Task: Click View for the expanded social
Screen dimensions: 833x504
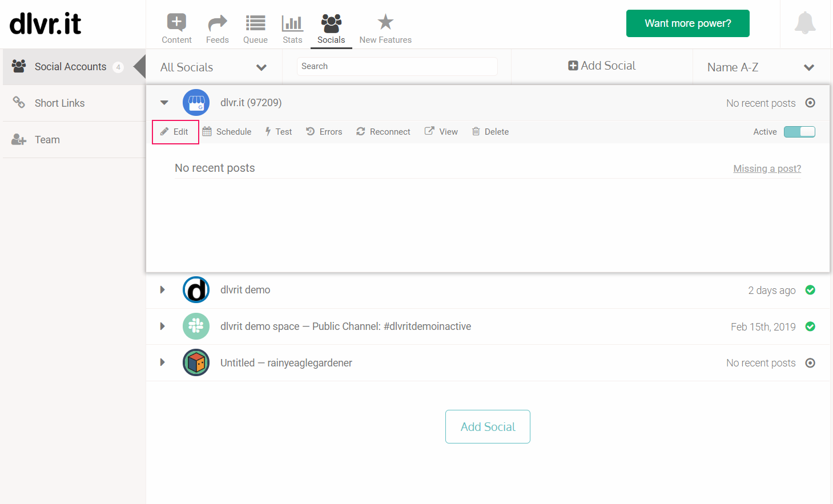Action: pyautogui.click(x=441, y=132)
